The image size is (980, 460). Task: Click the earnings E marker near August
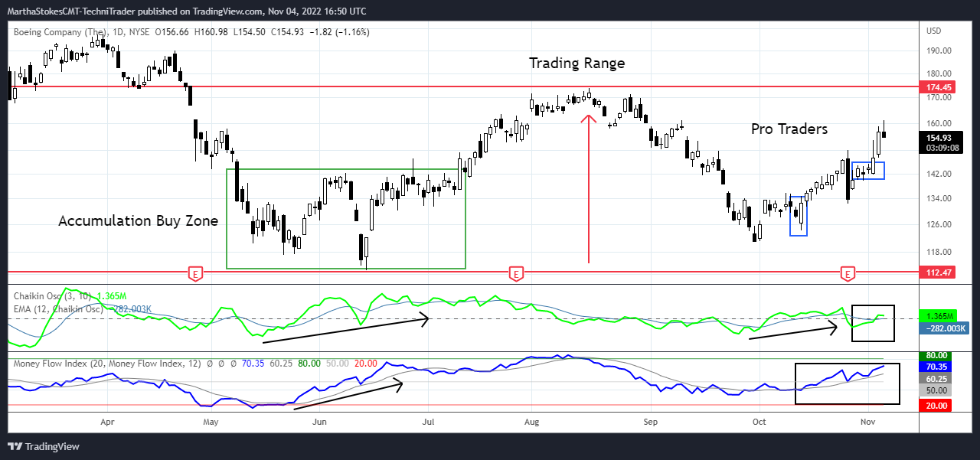[x=517, y=273]
